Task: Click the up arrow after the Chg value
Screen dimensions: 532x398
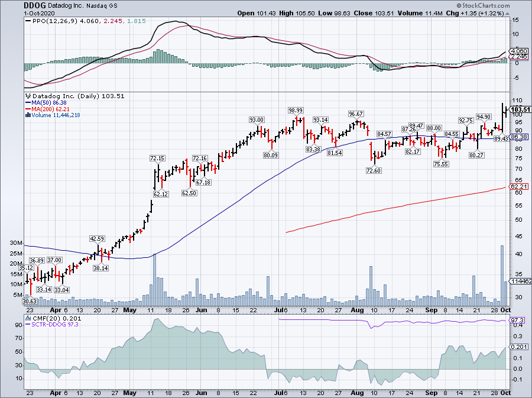Action: (508, 14)
